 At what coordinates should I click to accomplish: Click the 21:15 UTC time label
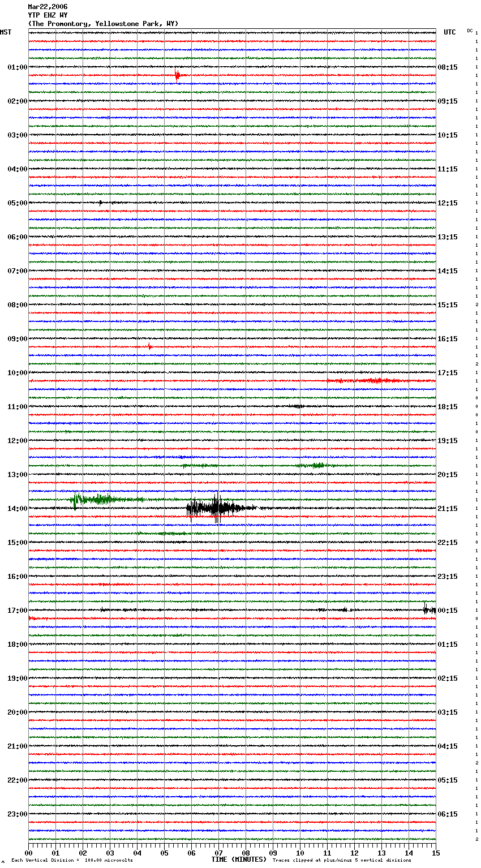click(448, 509)
